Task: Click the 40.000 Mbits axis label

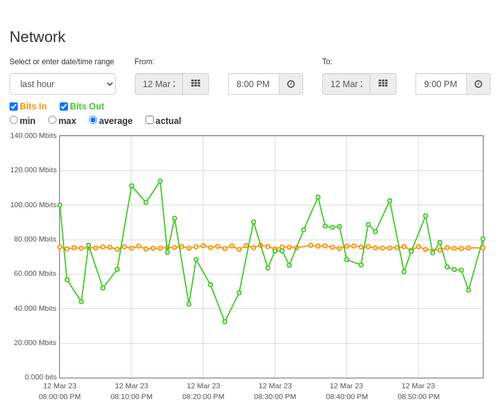Action: pos(35,308)
